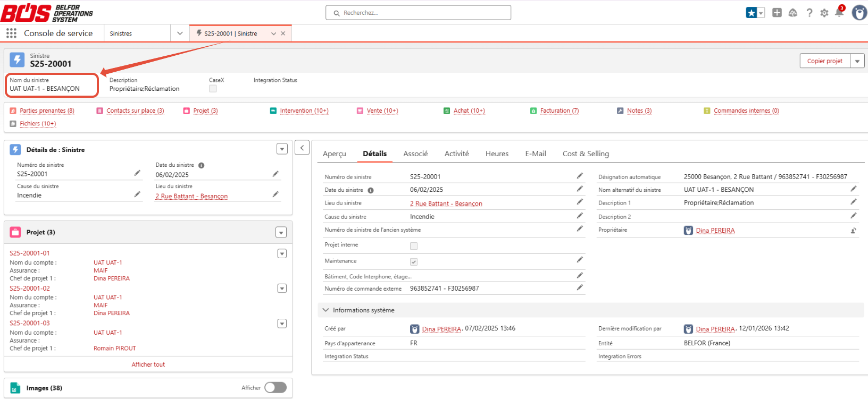Image resolution: width=868 pixels, height=399 pixels.
Task: Open Achat (10+) related list
Action: point(469,111)
